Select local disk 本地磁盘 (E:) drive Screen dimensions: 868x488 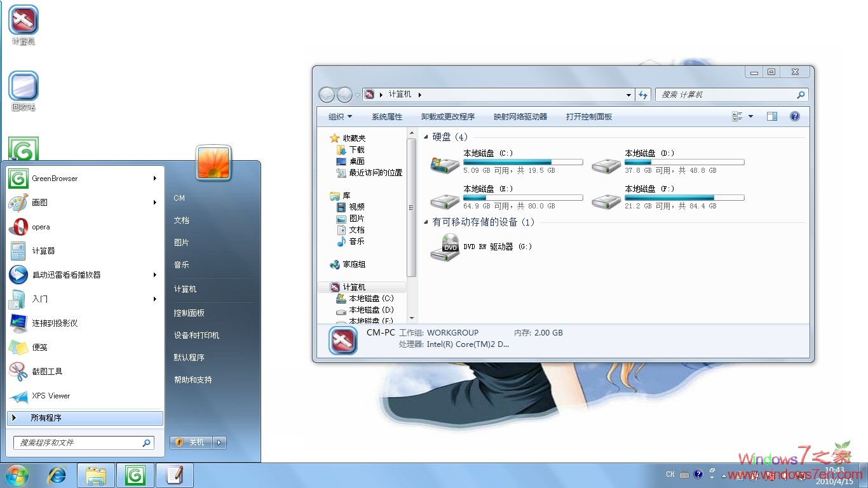pyautogui.click(x=506, y=198)
